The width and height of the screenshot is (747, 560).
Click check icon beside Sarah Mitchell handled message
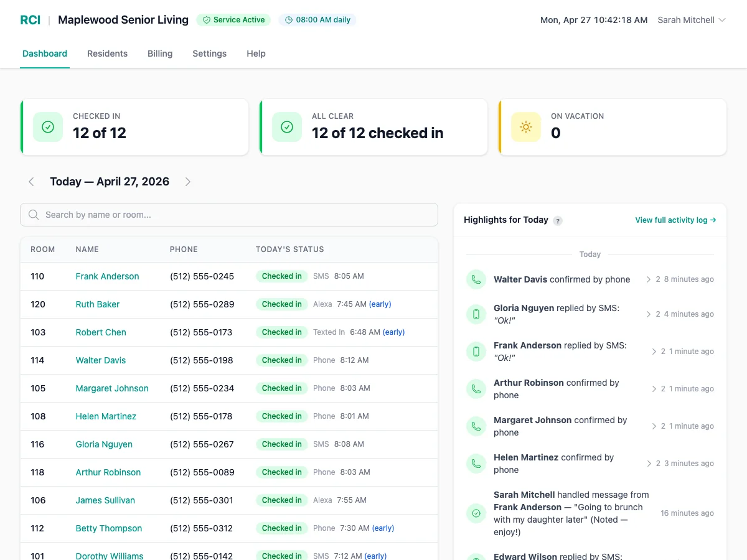[x=476, y=513]
